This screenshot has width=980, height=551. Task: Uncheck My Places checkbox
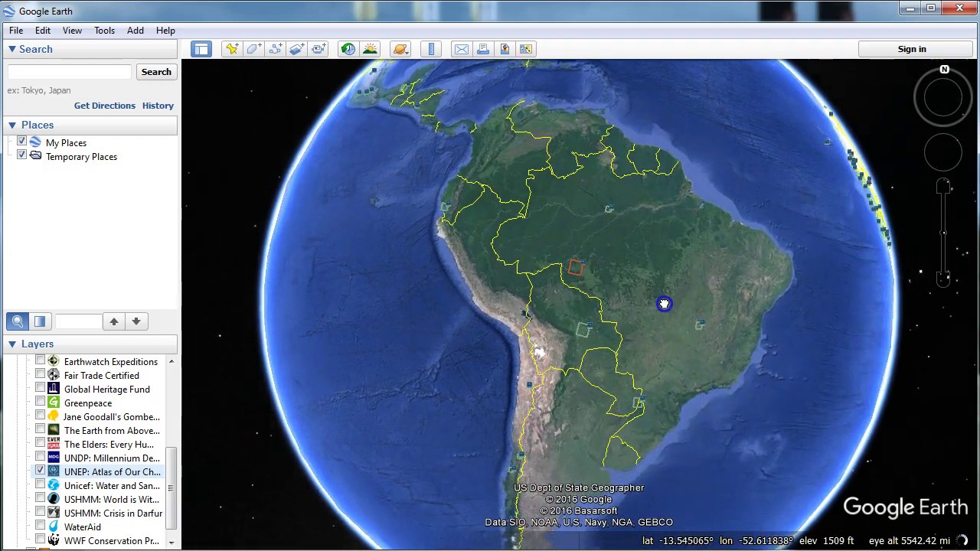[21, 142]
